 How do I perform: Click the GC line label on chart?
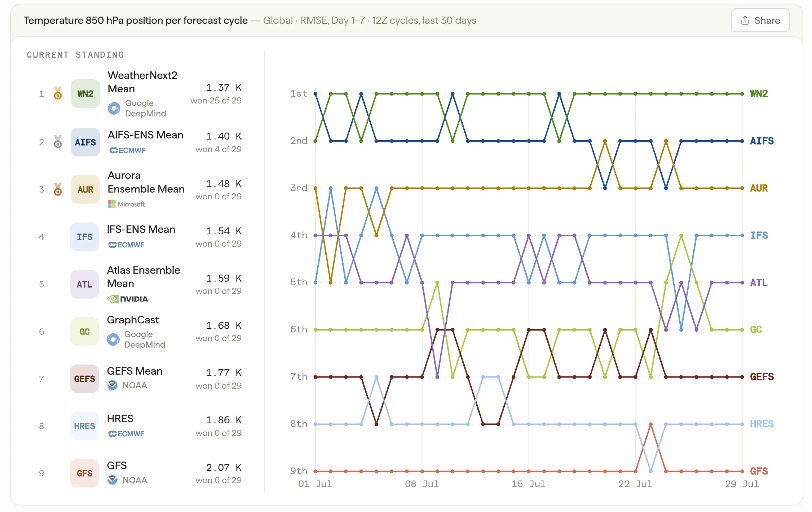(756, 330)
